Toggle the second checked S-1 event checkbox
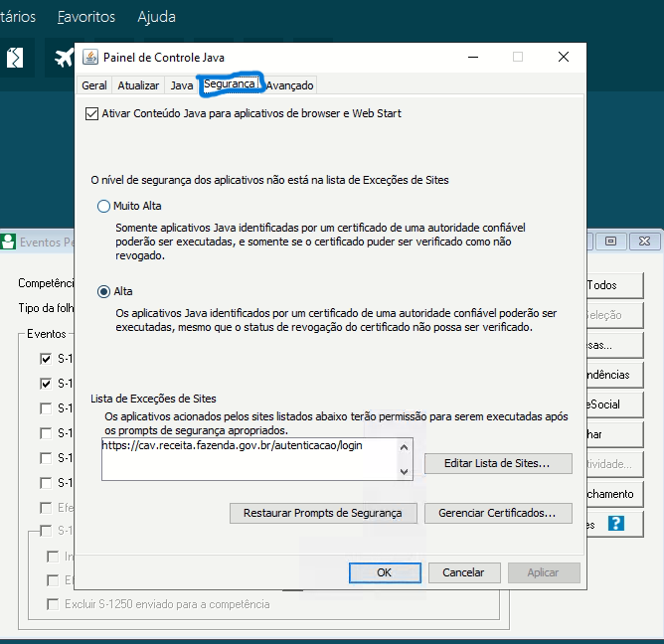Image resolution: width=664 pixels, height=644 pixels. (x=46, y=384)
